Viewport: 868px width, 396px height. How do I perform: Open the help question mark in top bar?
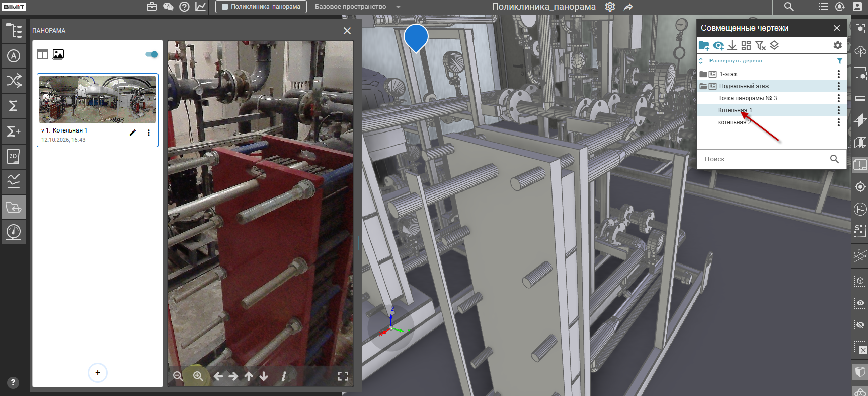[184, 7]
